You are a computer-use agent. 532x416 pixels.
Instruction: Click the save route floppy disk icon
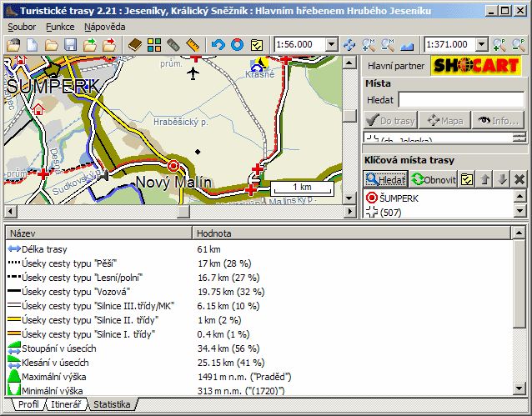(x=70, y=44)
